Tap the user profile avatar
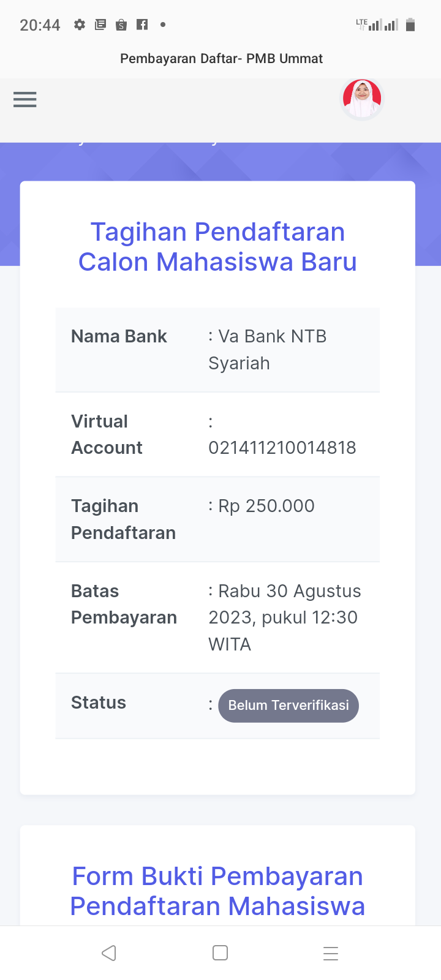The height and width of the screenshot is (980, 441). point(362,99)
